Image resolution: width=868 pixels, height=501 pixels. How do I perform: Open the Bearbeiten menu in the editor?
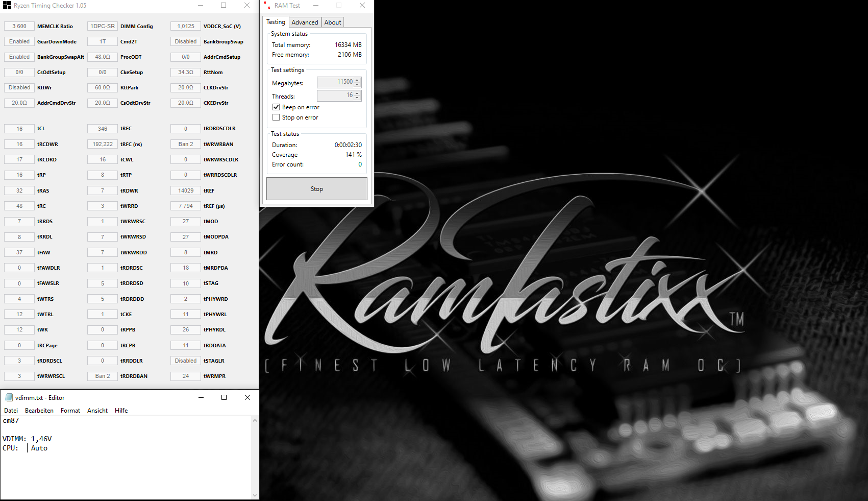pyautogui.click(x=39, y=411)
